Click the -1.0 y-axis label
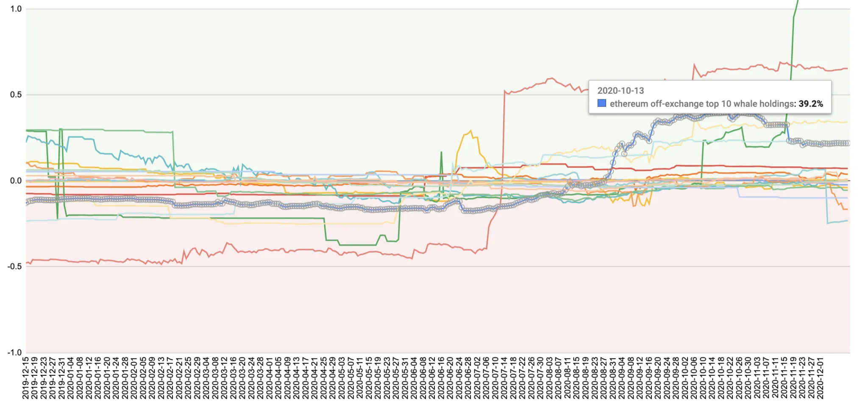 (x=14, y=352)
